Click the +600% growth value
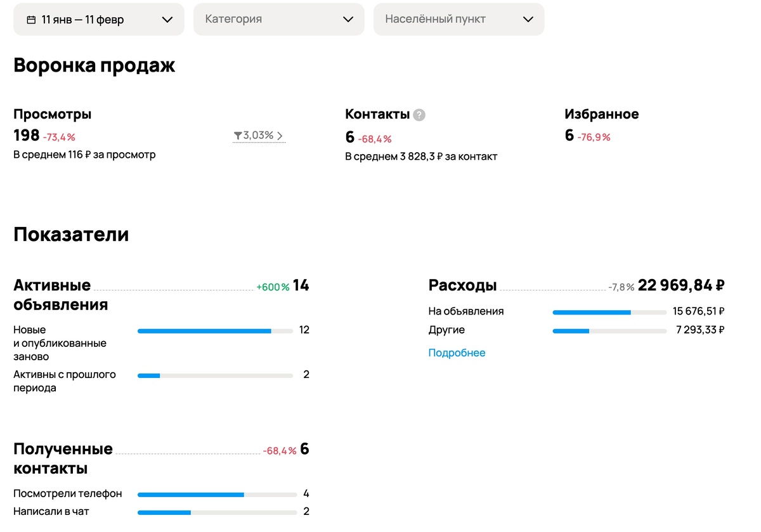 pyautogui.click(x=273, y=287)
